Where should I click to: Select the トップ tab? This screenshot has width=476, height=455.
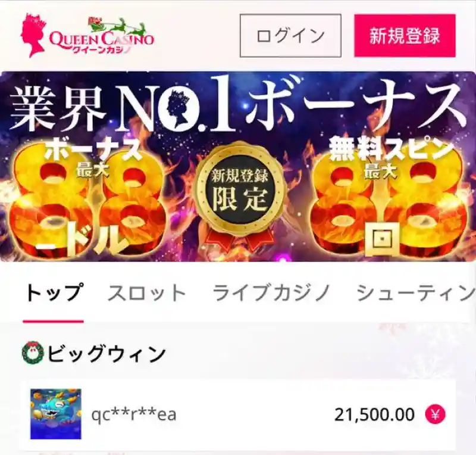pyautogui.click(x=54, y=292)
